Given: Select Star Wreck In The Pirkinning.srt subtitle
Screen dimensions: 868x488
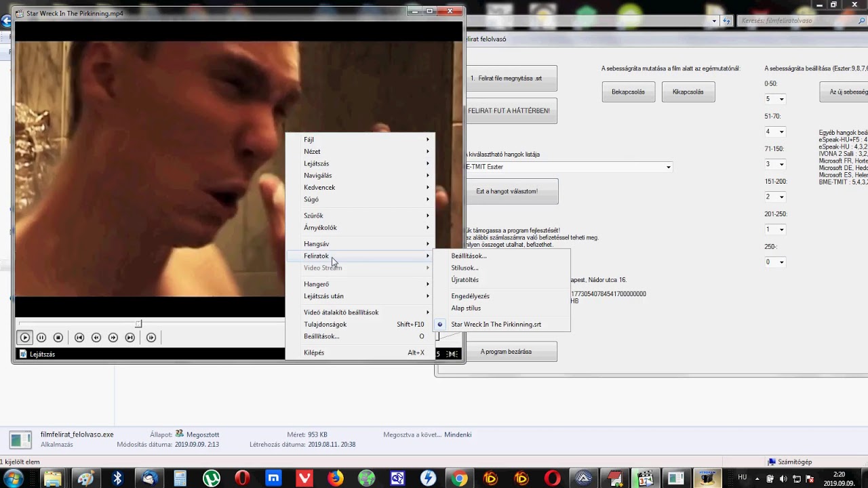Looking at the screenshot, I should [502, 325].
